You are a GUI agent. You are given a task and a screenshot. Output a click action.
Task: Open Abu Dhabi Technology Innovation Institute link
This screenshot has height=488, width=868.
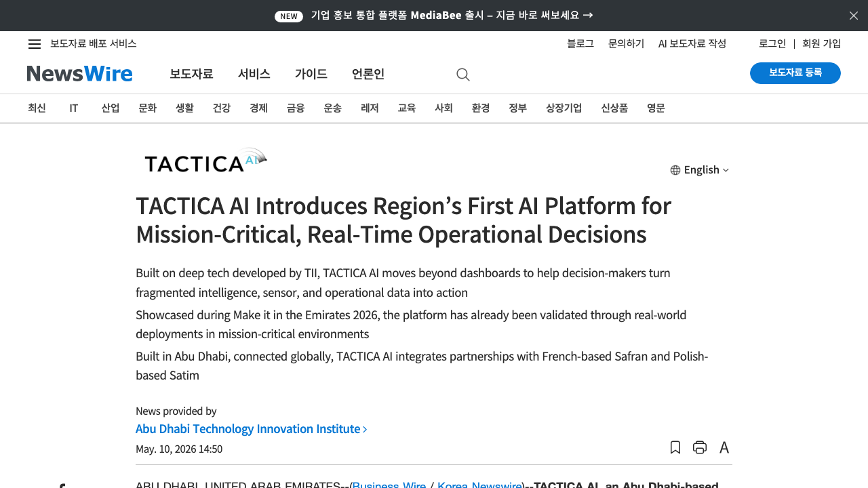252,429
